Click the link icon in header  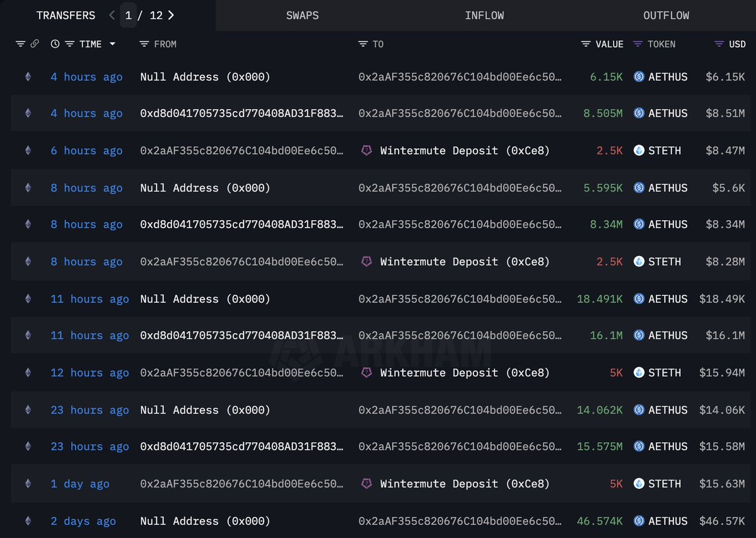tap(35, 44)
